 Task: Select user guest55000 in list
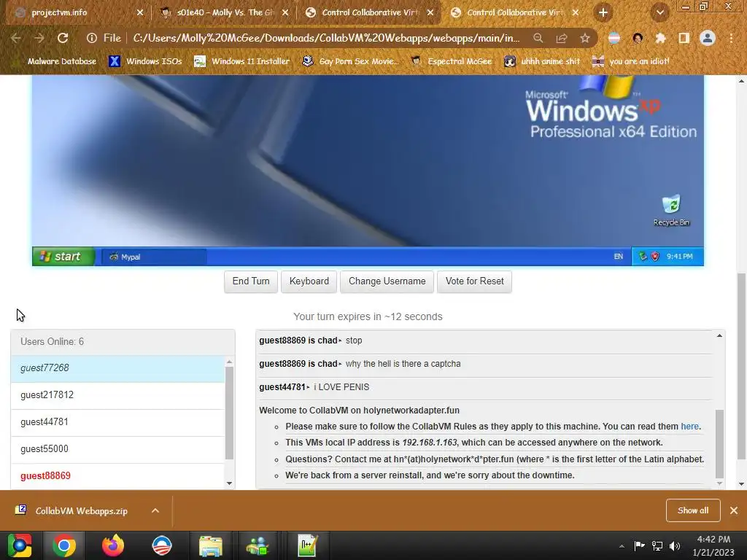click(117, 449)
